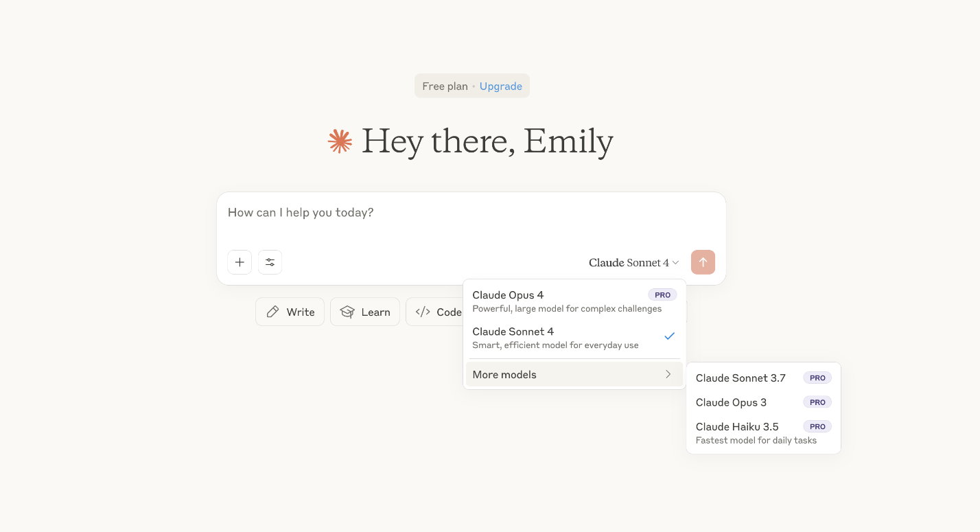The height and width of the screenshot is (532, 980).
Task: Click the Write suggestion button
Action: [290, 312]
